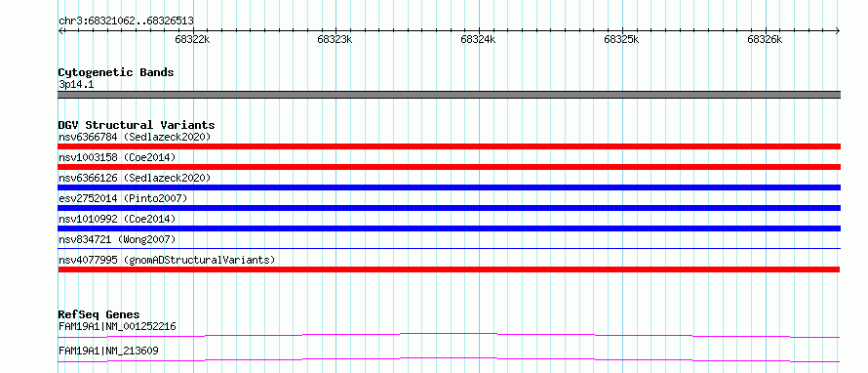This screenshot has width=868, height=373.
Task: Click the 68324k ruler tick label
Action: point(478,39)
